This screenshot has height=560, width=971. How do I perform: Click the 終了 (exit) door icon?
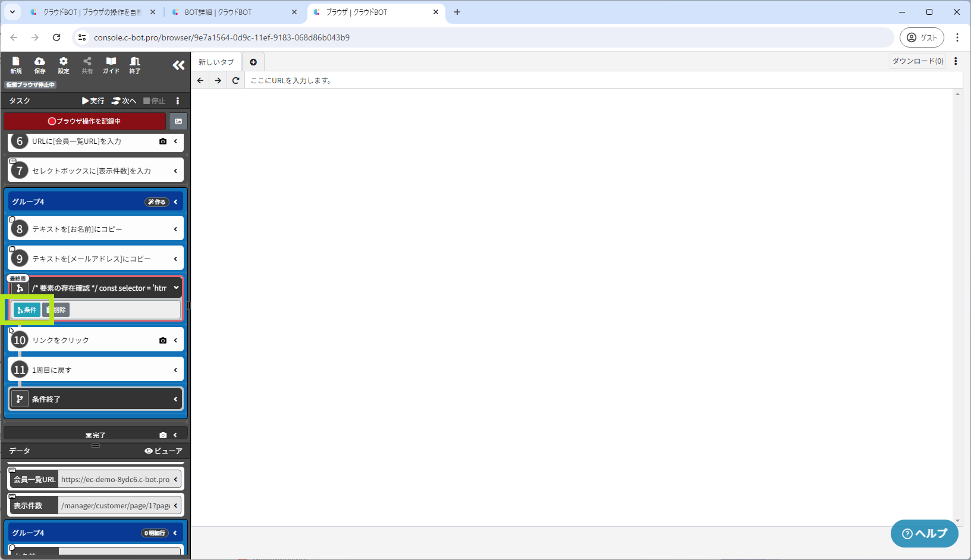[135, 65]
